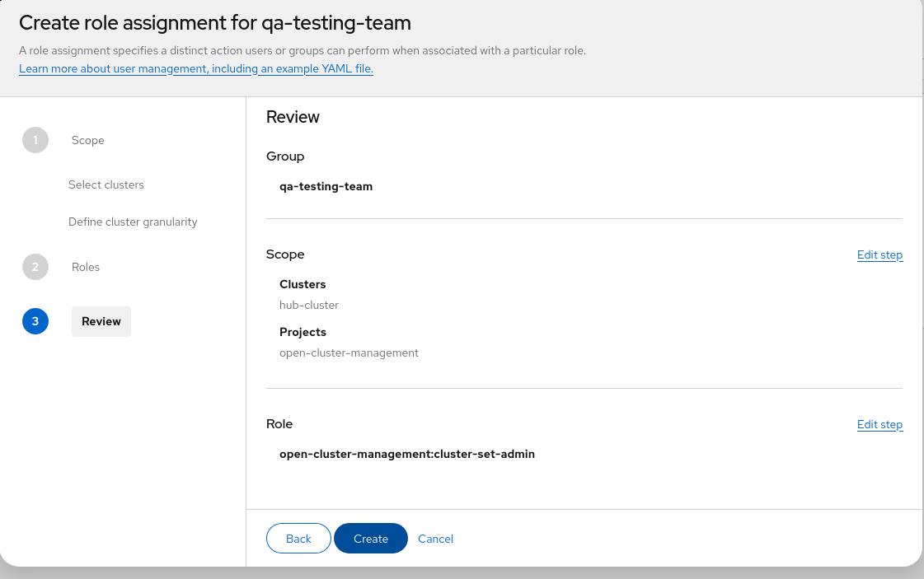
Task: Open the Select clusters sub-step
Action: point(106,184)
